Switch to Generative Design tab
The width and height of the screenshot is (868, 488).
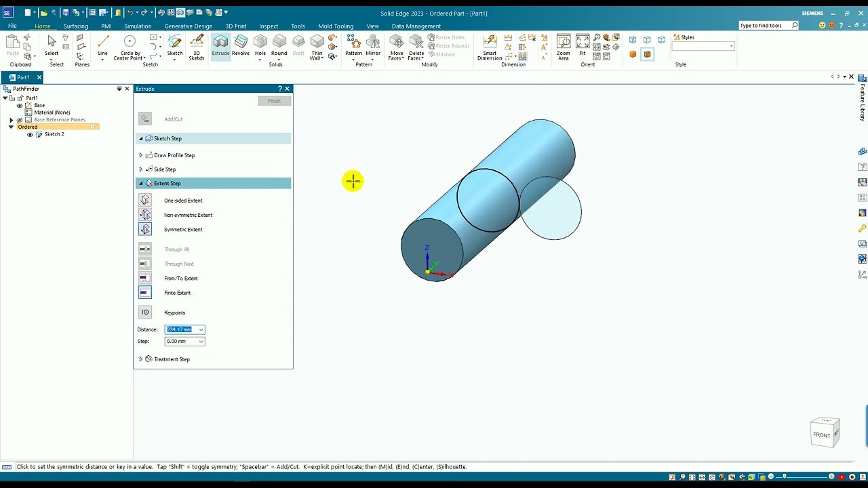[189, 26]
